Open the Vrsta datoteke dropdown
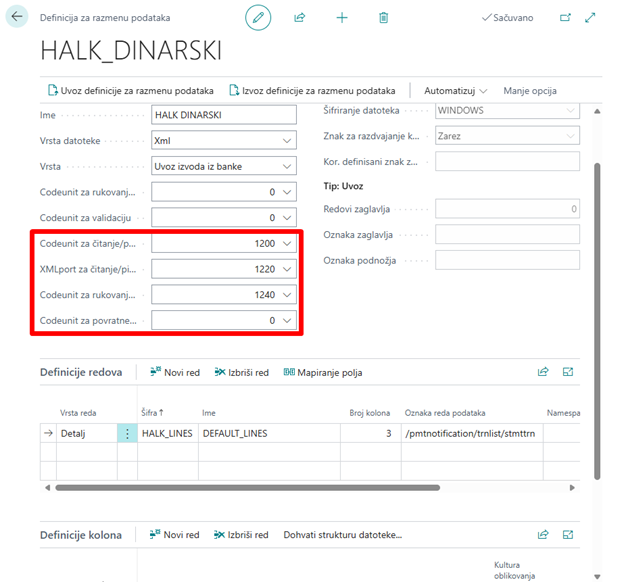The width and height of the screenshot is (624, 582). coord(288,141)
